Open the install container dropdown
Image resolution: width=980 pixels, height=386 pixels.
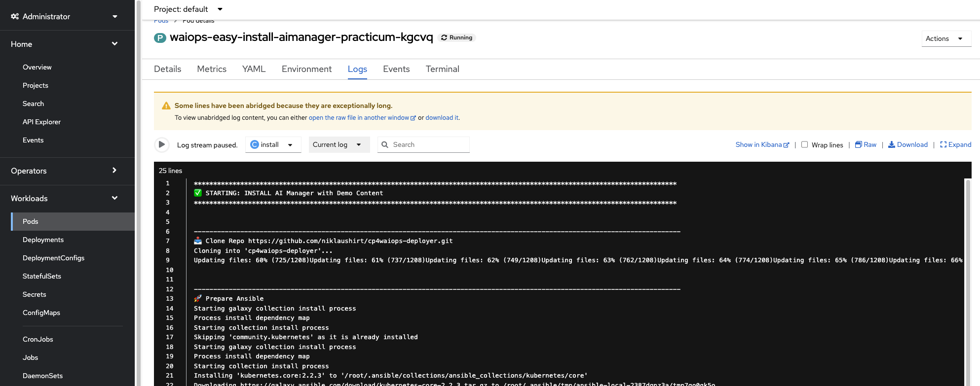tap(273, 144)
